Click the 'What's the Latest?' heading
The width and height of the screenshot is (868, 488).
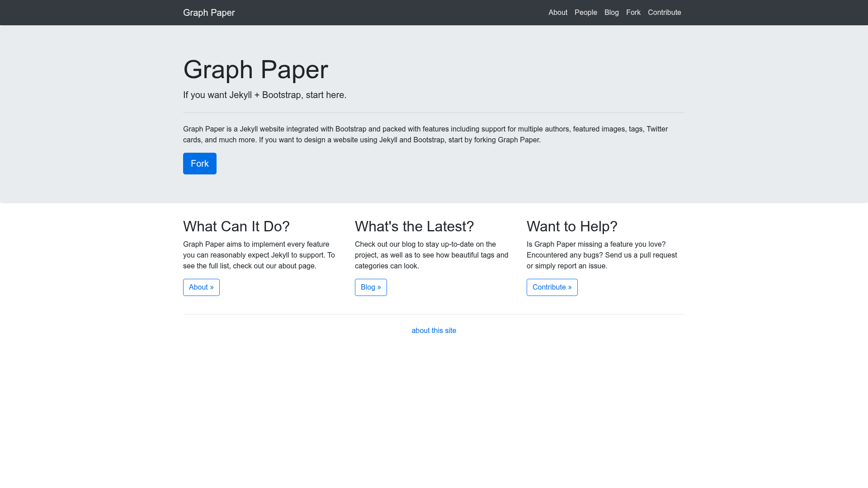(x=415, y=226)
